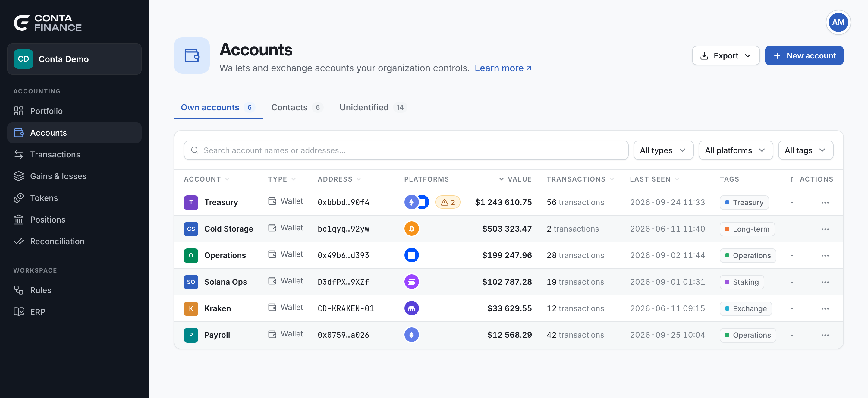The height and width of the screenshot is (398, 868).
Task: Click the Staking tag on Solana Ops
Action: [x=742, y=282]
